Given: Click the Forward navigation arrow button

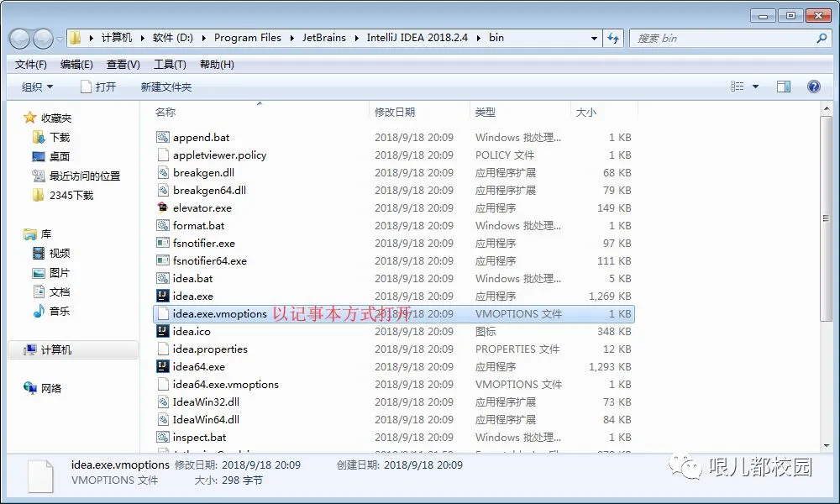Looking at the screenshot, I should (43, 39).
